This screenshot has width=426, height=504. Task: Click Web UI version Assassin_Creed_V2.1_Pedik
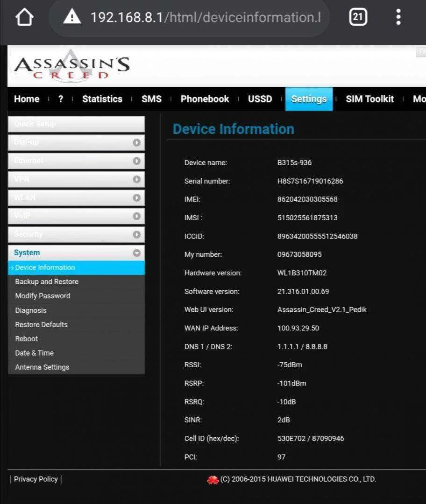(x=322, y=310)
